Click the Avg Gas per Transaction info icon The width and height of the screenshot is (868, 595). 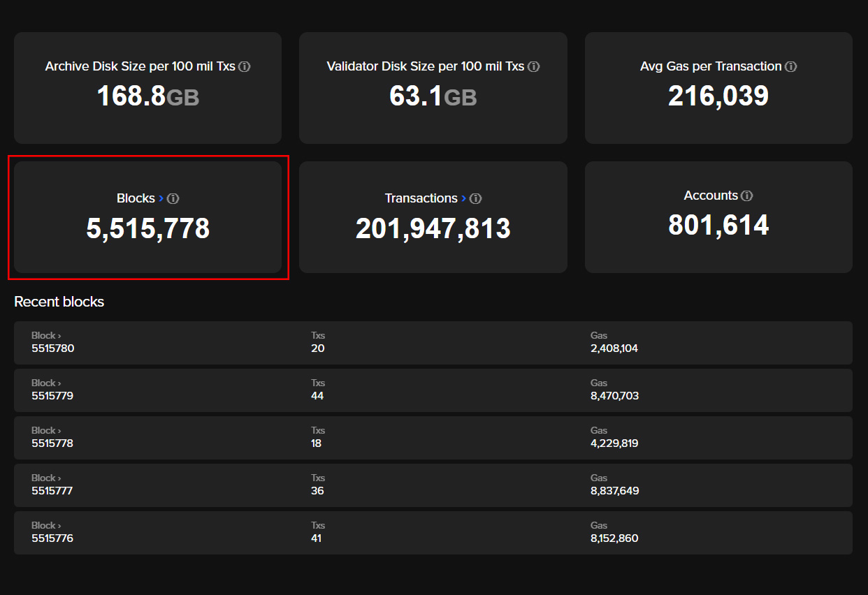(790, 66)
